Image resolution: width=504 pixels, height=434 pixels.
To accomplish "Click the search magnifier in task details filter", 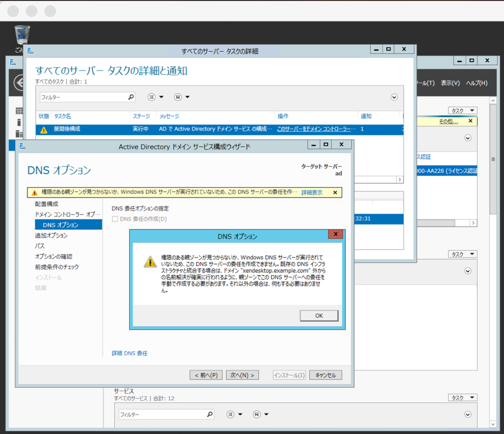I will [131, 97].
